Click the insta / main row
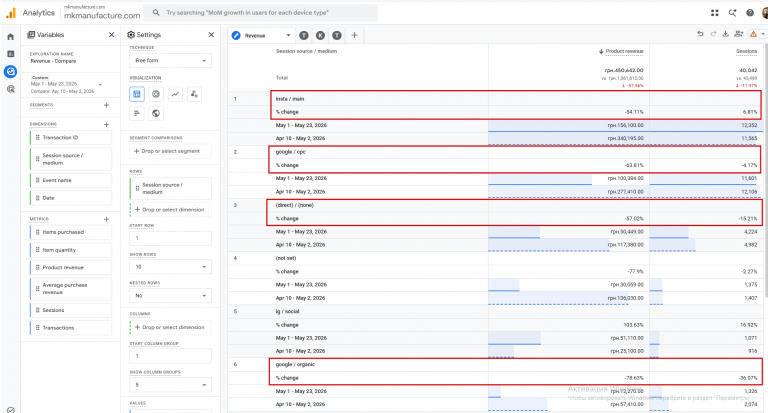The height and width of the screenshot is (413, 768). pos(495,99)
